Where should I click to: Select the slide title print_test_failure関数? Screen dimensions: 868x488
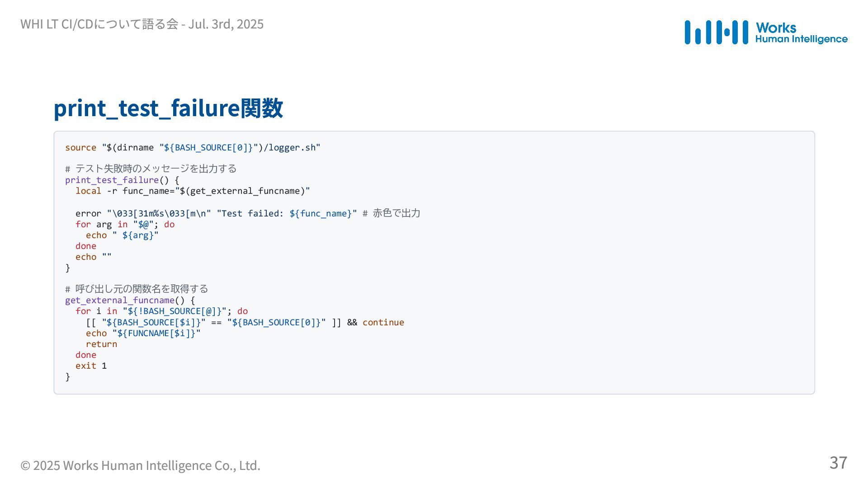[x=168, y=108]
